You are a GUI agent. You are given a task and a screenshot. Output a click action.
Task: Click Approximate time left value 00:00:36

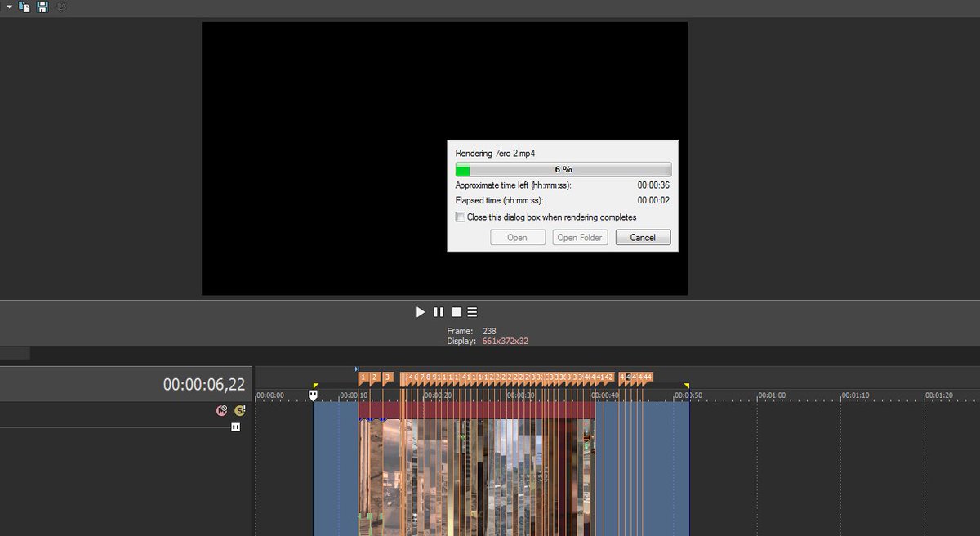(653, 185)
